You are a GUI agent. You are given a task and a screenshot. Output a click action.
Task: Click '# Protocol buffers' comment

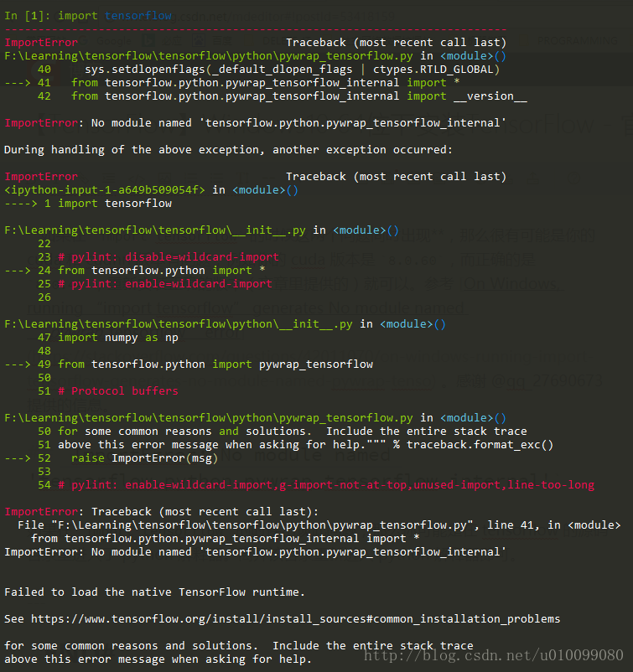click(x=118, y=390)
